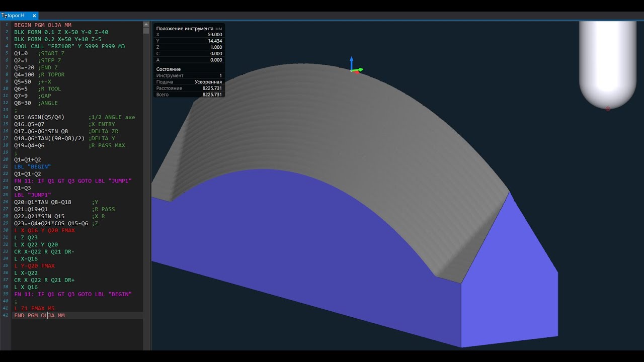Image resolution: width=644 pixels, height=362 pixels.
Task: Click the 'Состояние' section heading
Action: pos(169,69)
